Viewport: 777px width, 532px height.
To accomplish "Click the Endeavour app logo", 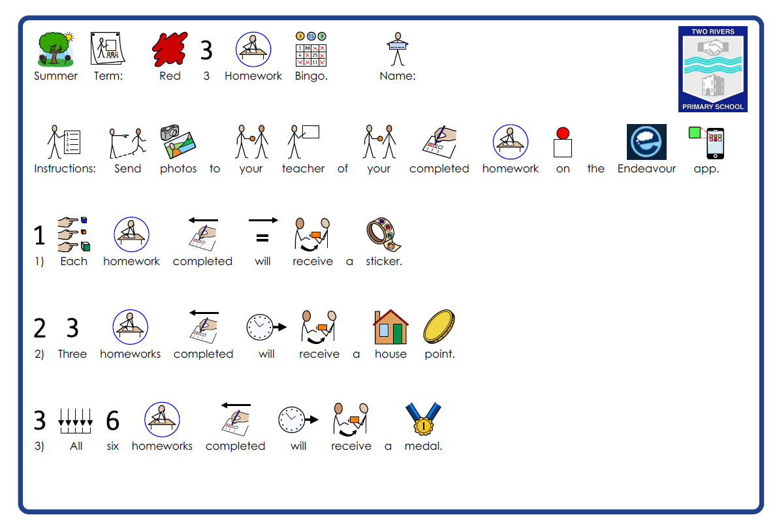I will point(646,142).
